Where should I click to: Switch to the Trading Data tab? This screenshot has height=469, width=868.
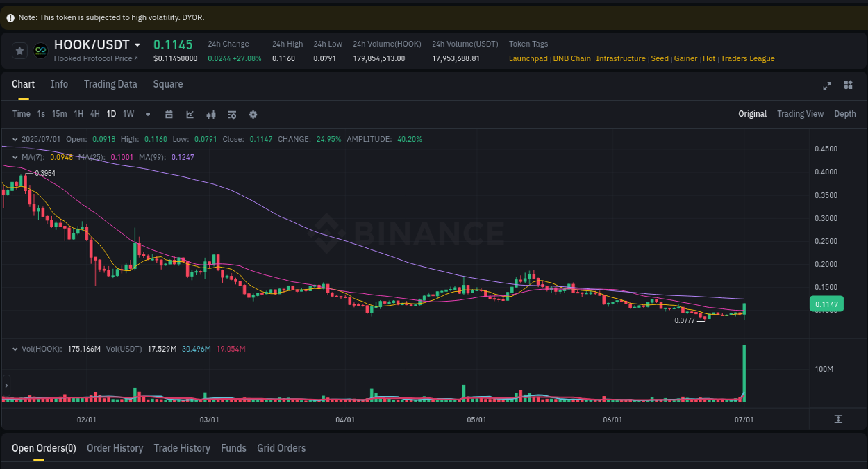click(110, 84)
